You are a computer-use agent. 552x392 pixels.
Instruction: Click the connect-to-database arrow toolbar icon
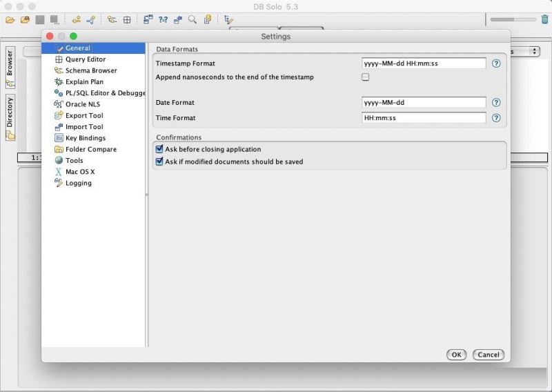click(x=91, y=20)
